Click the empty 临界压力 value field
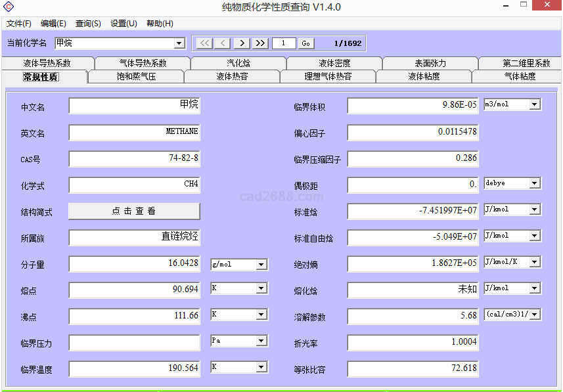Viewport: 563px width, 392px height. [134, 343]
